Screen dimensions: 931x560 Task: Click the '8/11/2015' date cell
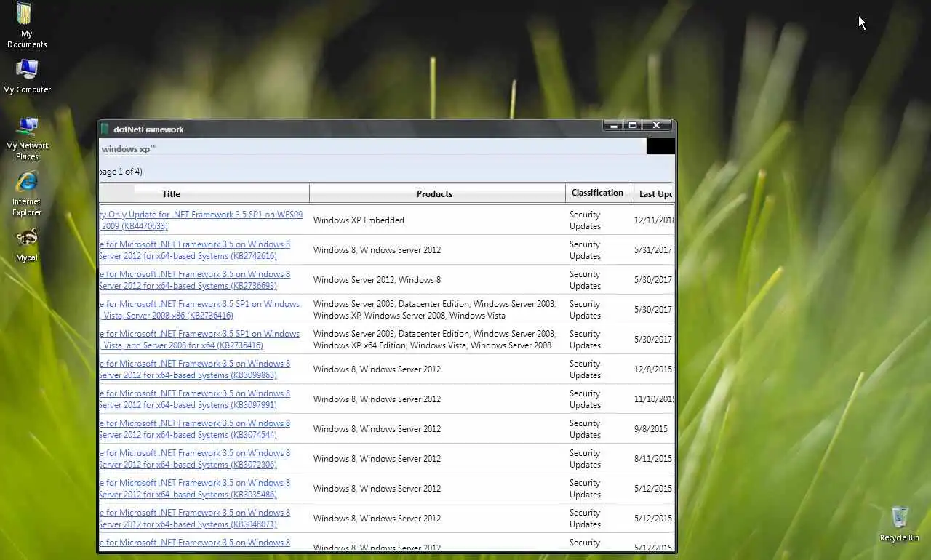(x=652, y=459)
